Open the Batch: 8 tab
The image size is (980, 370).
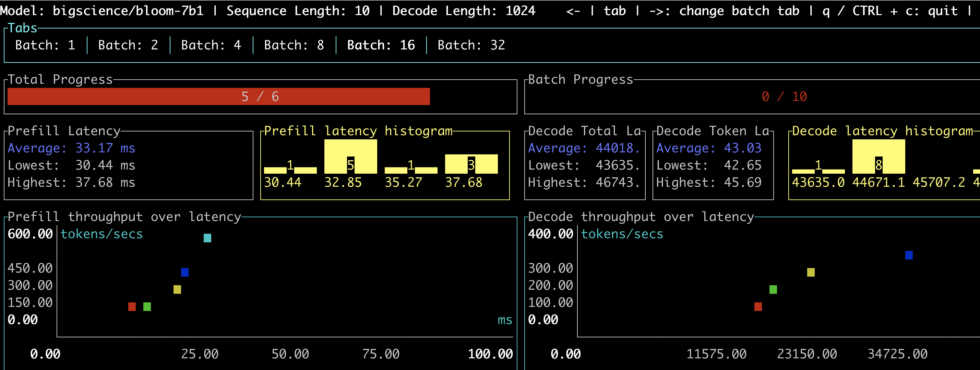tap(294, 45)
